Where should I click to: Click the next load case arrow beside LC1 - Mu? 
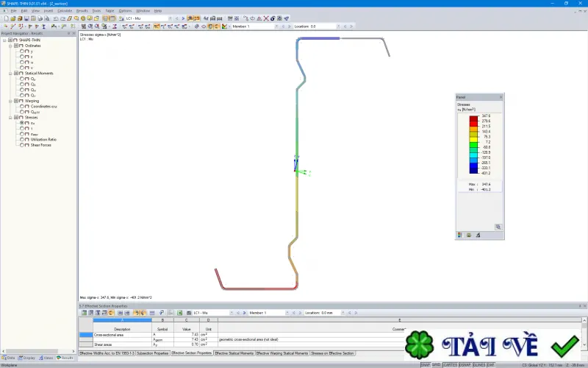(x=183, y=18)
